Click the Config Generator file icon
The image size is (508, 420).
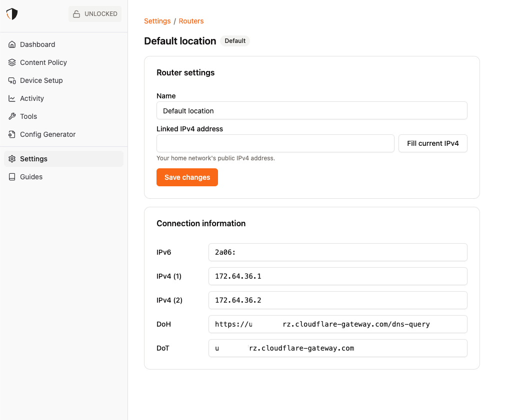pos(12,134)
